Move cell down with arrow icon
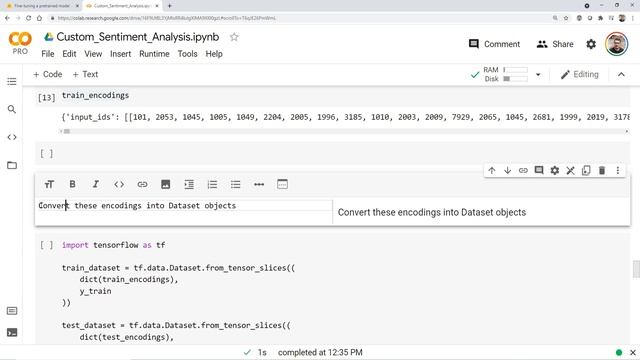The image size is (640, 360). [507, 171]
